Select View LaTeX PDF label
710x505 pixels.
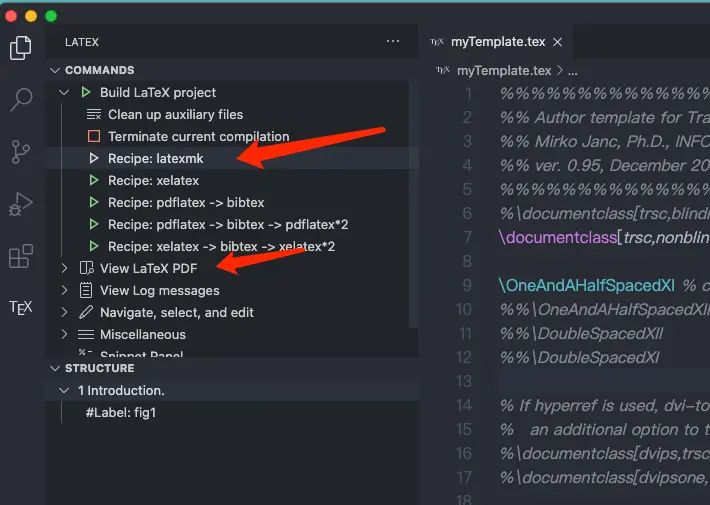point(149,268)
